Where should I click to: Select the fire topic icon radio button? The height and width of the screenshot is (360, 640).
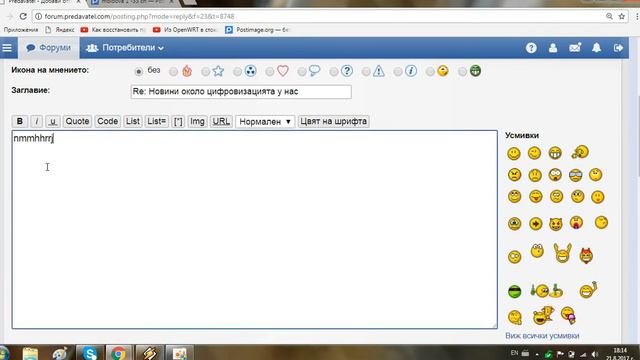(x=173, y=72)
